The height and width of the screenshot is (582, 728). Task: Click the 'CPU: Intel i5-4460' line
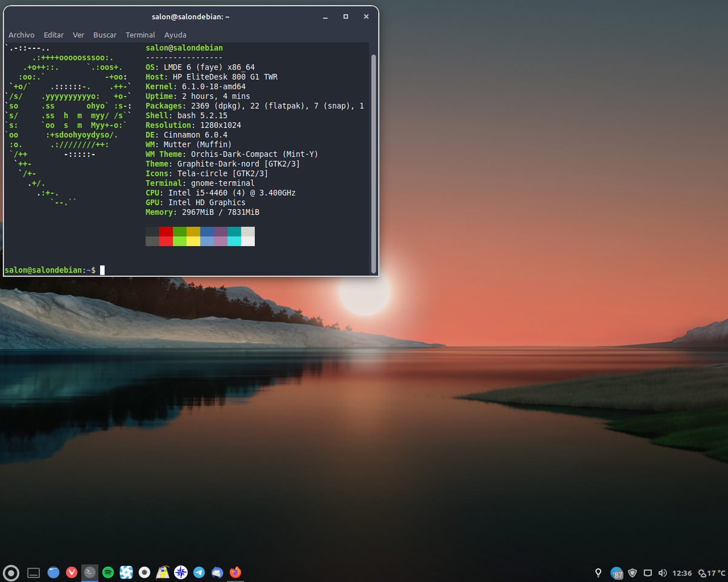[x=221, y=193]
